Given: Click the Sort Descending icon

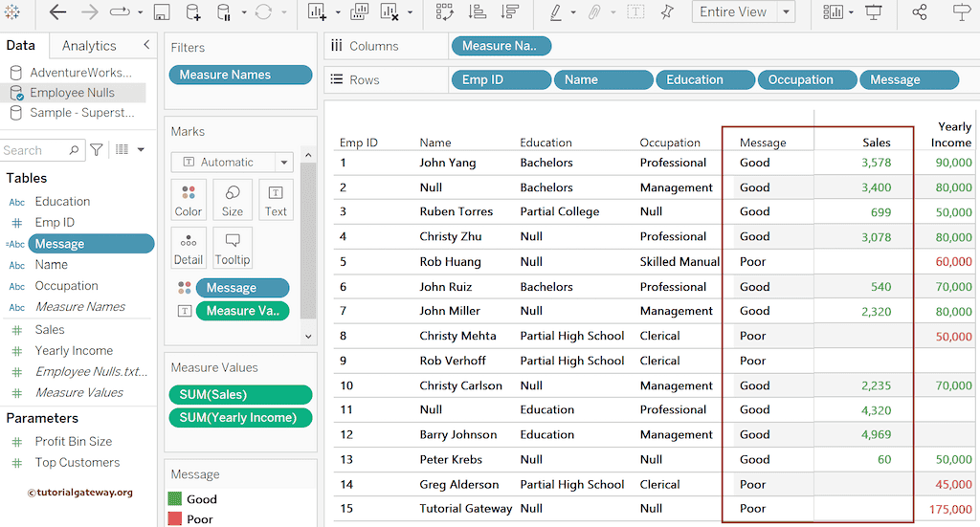Looking at the screenshot, I should pos(510,11).
